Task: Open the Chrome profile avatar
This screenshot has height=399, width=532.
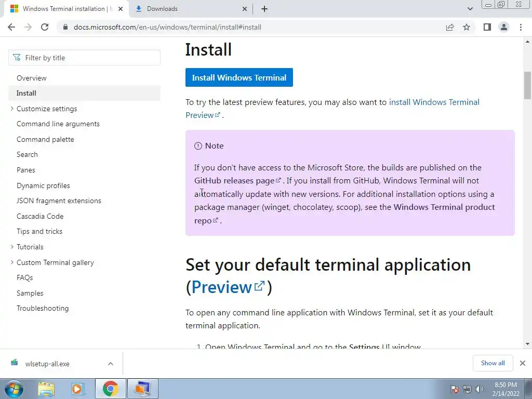Action: click(x=504, y=27)
